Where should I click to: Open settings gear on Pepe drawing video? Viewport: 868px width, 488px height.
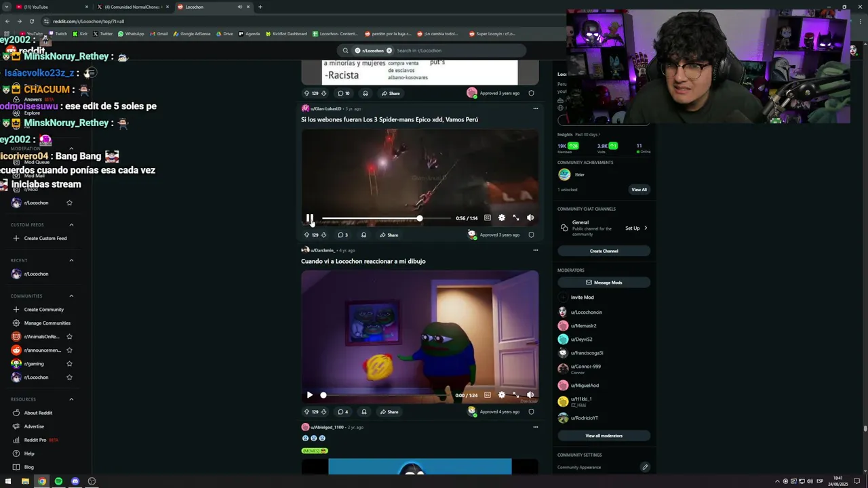(502, 395)
